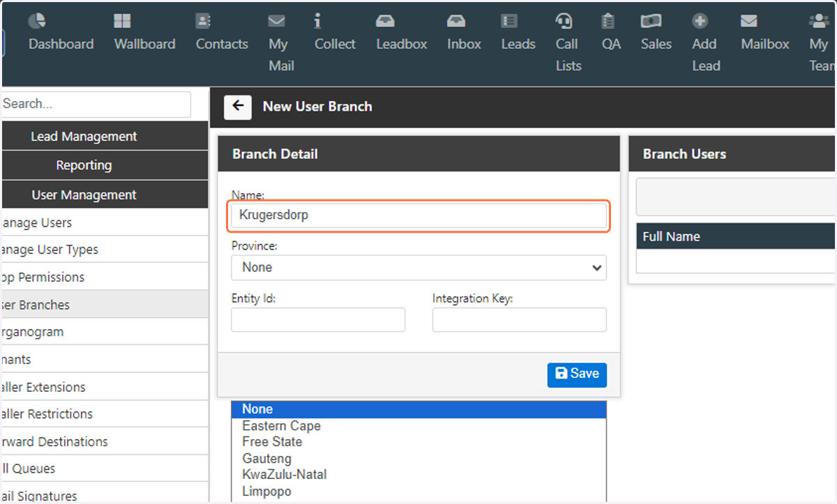The width and height of the screenshot is (837, 504).
Task: Open Email Signatures in sidebar
Action: (x=105, y=493)
